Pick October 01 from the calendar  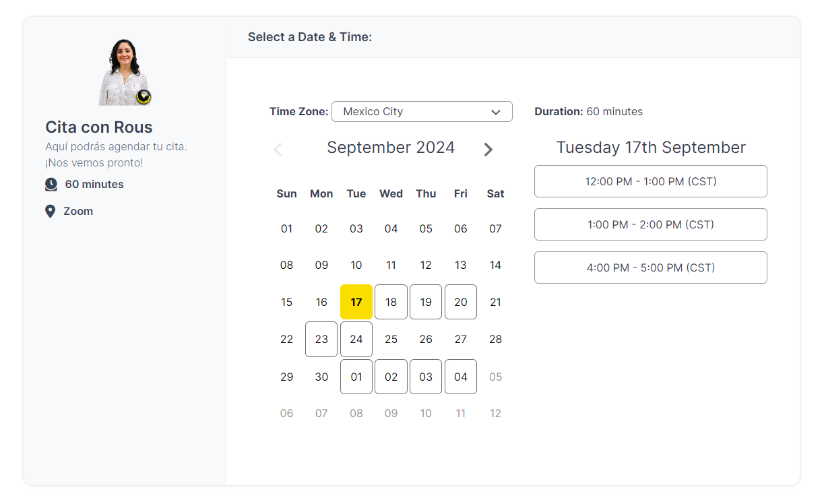click(356, 377)
